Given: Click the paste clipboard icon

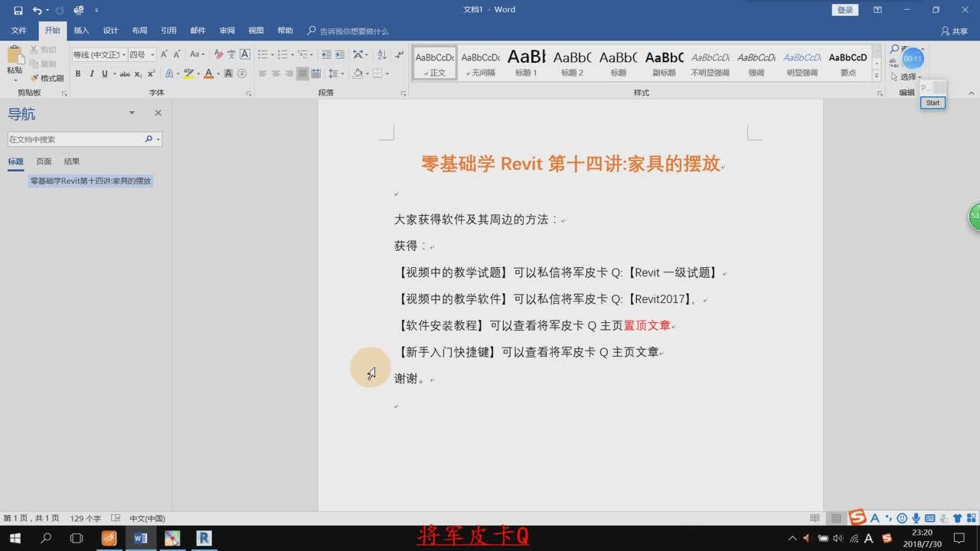Looking at the screenshot, I should point(15,55).
